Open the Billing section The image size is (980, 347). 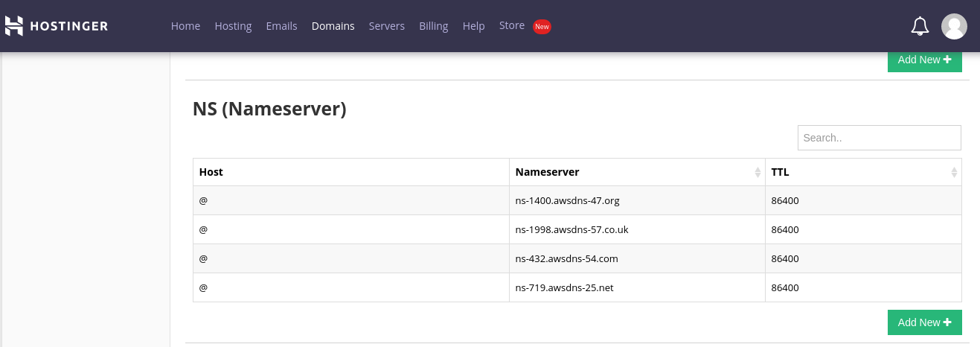click(433, 26)
